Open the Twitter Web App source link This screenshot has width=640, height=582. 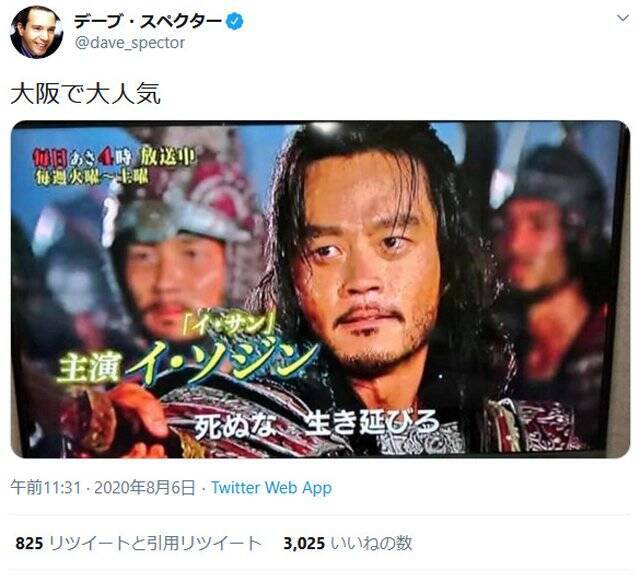click(x=271, y=488)
